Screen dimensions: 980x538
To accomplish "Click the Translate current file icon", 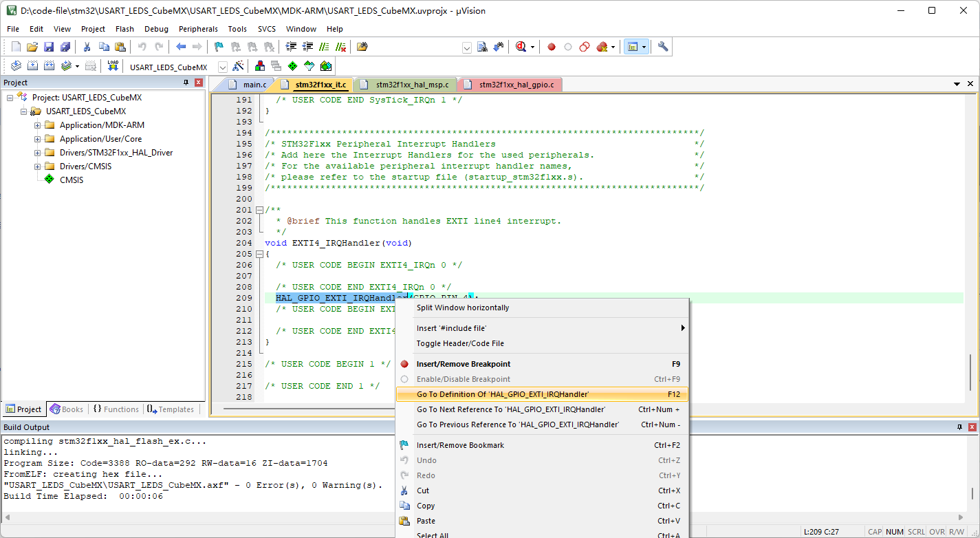I will click(16, 66).
